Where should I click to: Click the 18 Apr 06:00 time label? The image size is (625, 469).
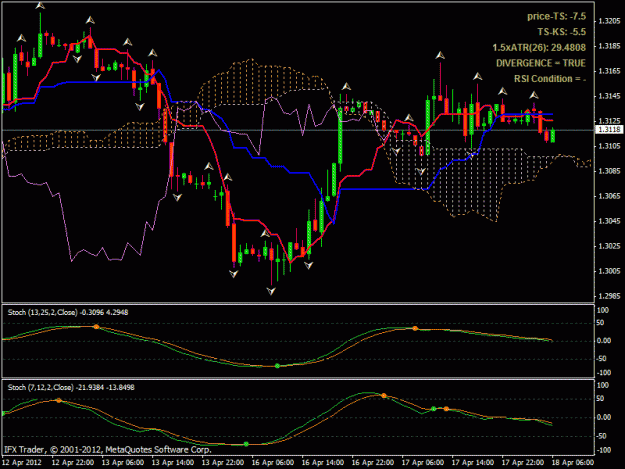[x=573, y=463]
